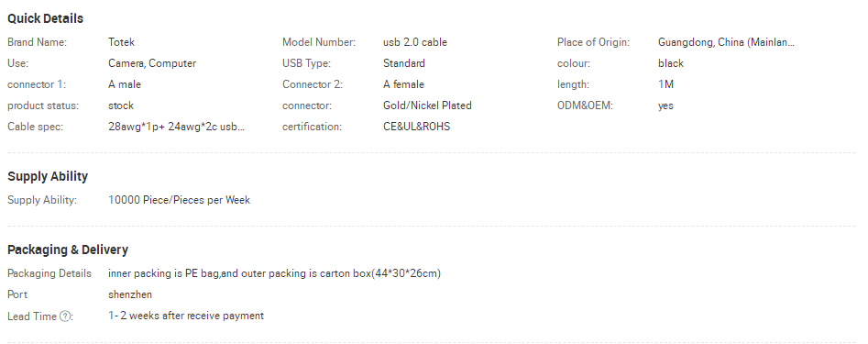Click the usb 2.0 cable model number
The height and width of the screenshot is (344, 868).
pyautogui.click(x=414, y=42)
